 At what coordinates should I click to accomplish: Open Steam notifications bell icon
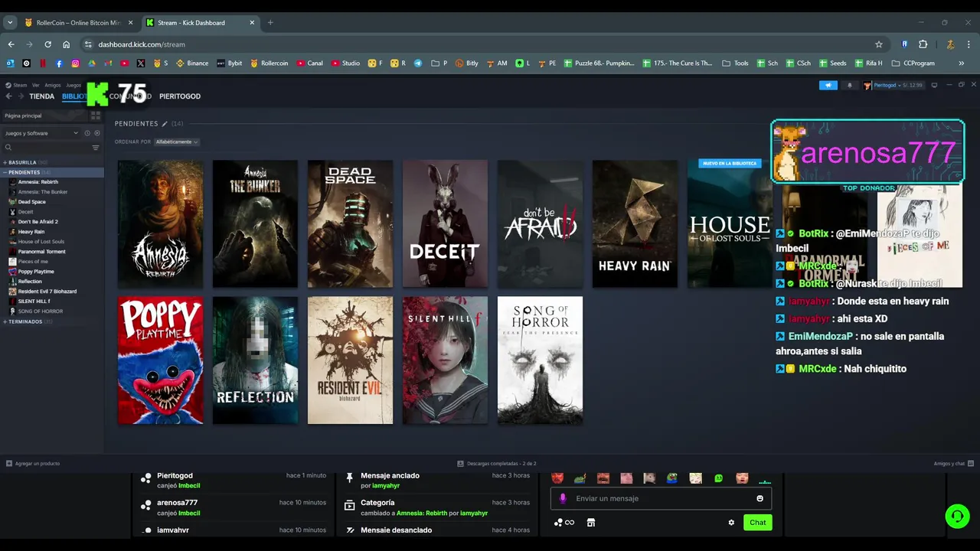[x=849, y=85]
